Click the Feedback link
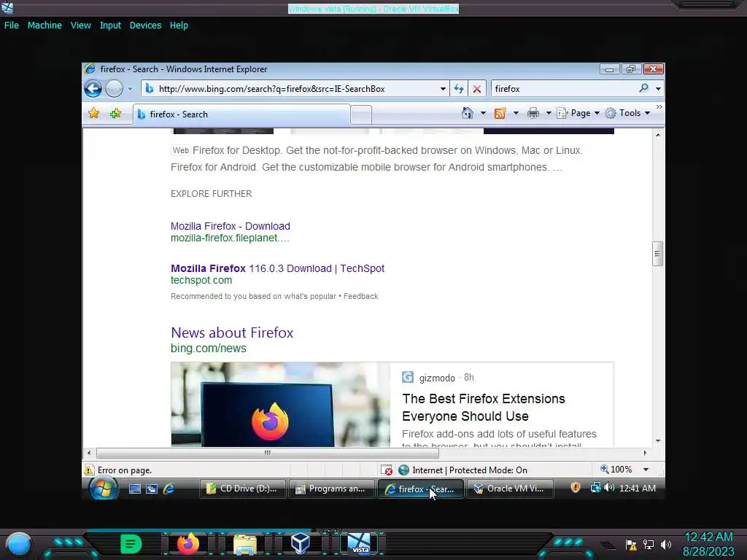Screen dimensions: 747x560 tap(360, 296)
